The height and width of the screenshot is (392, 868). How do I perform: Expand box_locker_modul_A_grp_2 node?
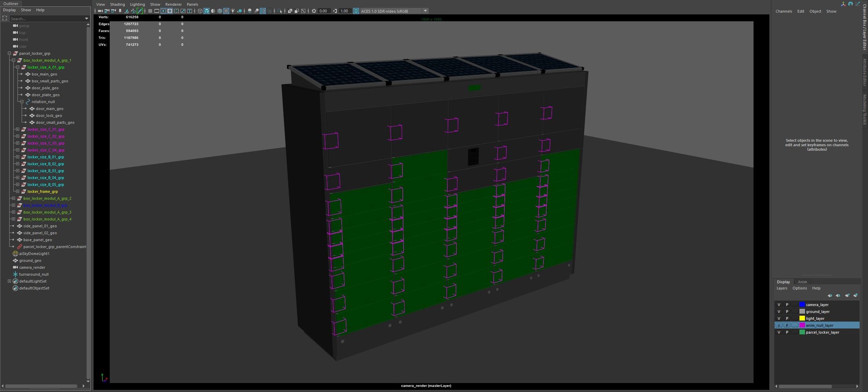13,198
